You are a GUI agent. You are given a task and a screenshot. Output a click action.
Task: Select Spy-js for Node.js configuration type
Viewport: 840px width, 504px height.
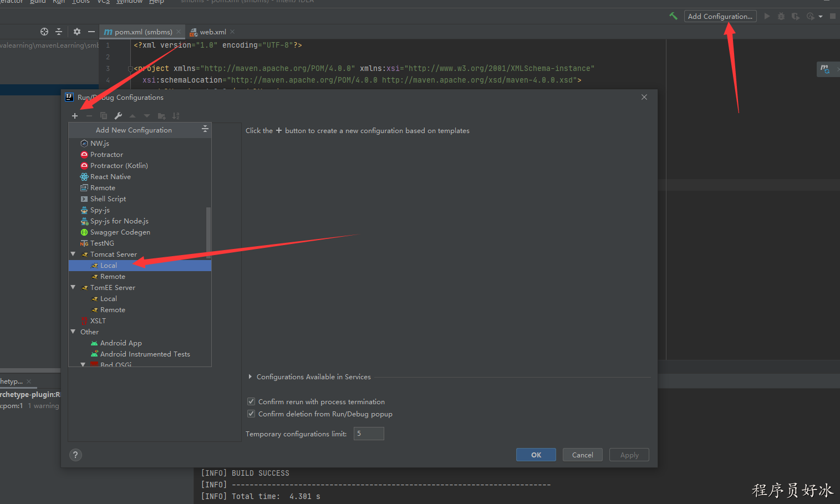click(x=140, y=221)
